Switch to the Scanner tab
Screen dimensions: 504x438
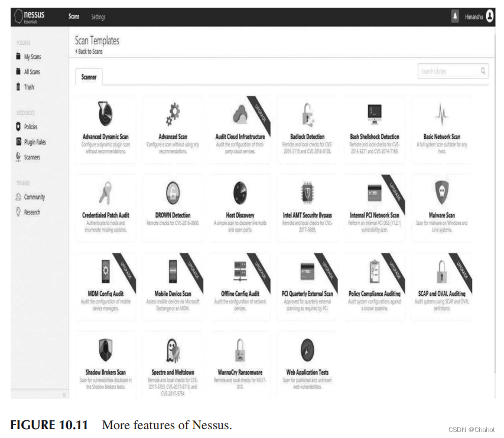pos(89,77)
